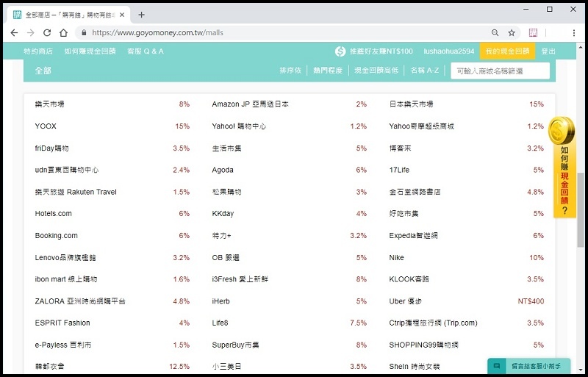588x377 pixels.
Task: Click 我的現金回饋 yellow button
Action: (507, 51)
